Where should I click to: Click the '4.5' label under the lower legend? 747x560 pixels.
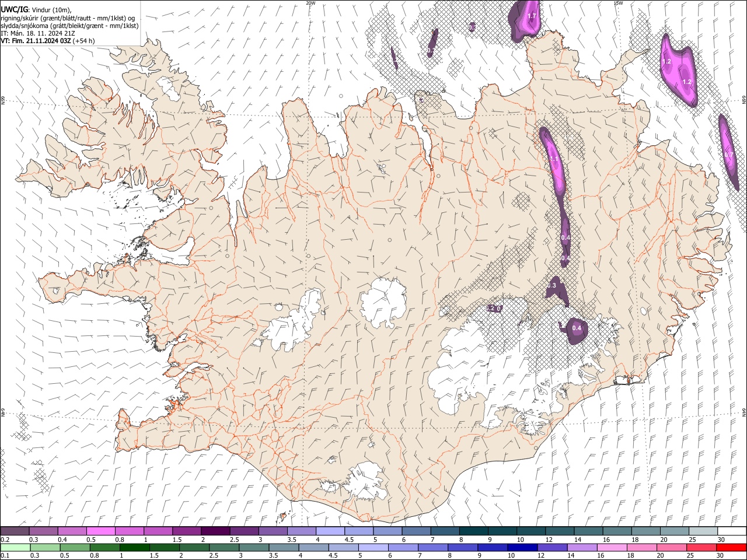pyautogui.click(x=333, y=556)
